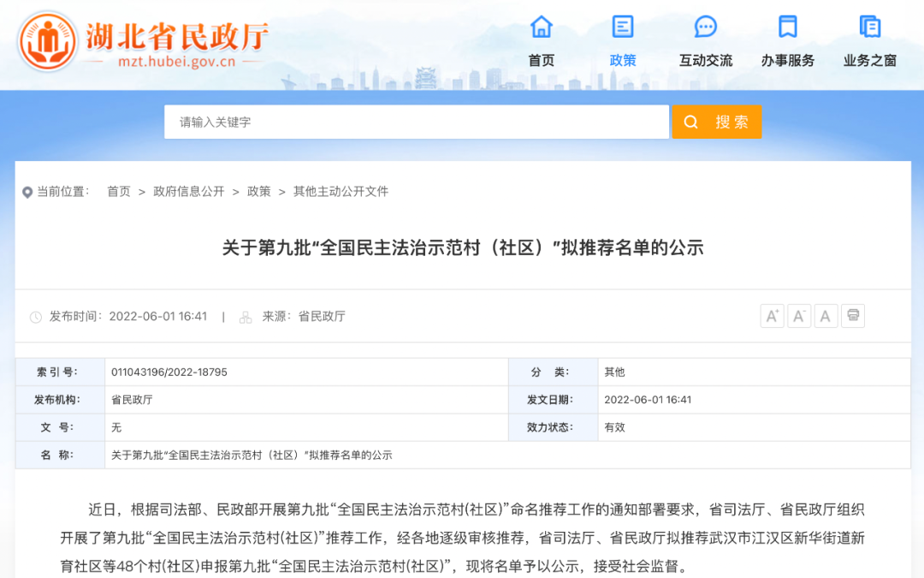
Task: Click the house icon for 首页
Action: point(542,27)
